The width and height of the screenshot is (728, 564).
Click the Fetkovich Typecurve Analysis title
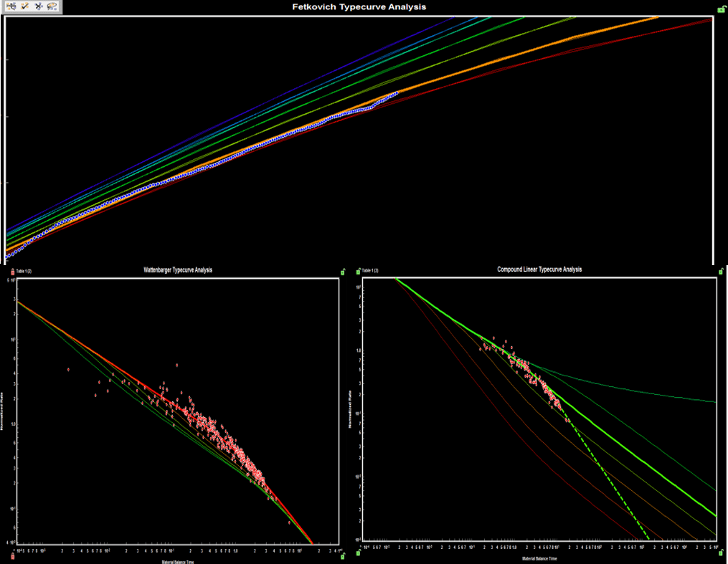(359, 7)
